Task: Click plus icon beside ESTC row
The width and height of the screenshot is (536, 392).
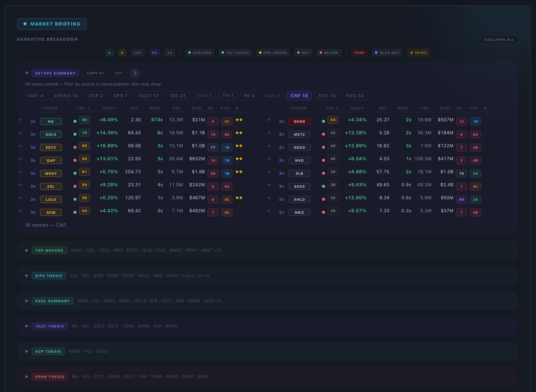Action: (20, 146)
